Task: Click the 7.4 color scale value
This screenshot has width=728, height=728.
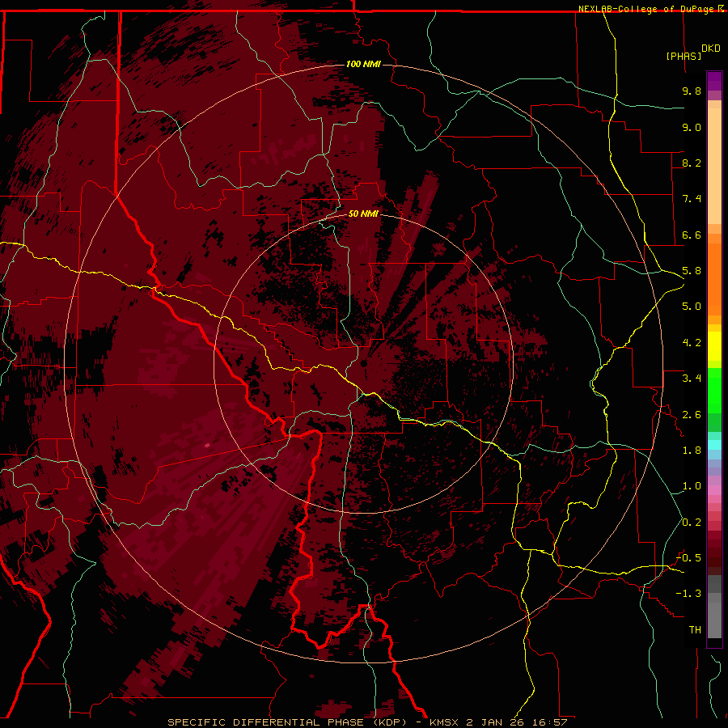Action: tap(692, 199)
